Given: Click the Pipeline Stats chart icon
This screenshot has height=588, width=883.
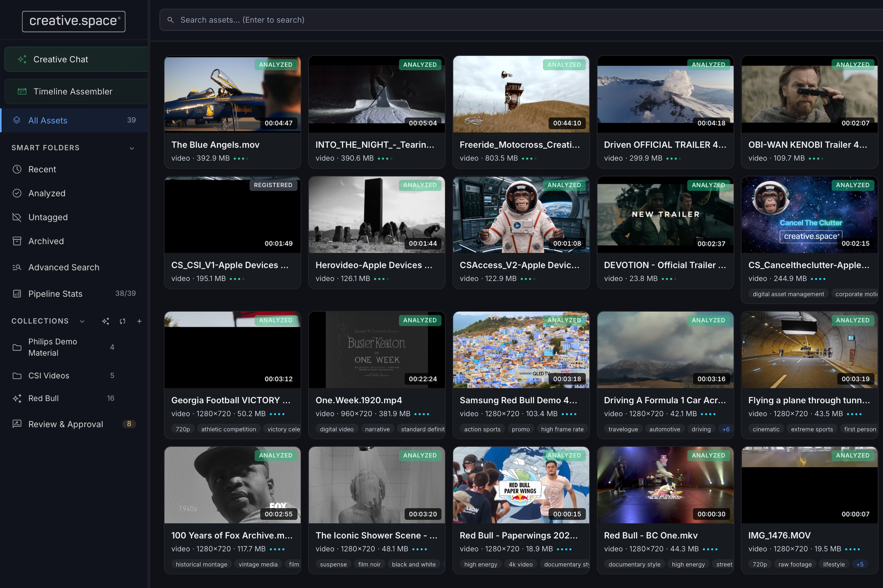Looking at the screenshot, I should click(x=17, y=293).
